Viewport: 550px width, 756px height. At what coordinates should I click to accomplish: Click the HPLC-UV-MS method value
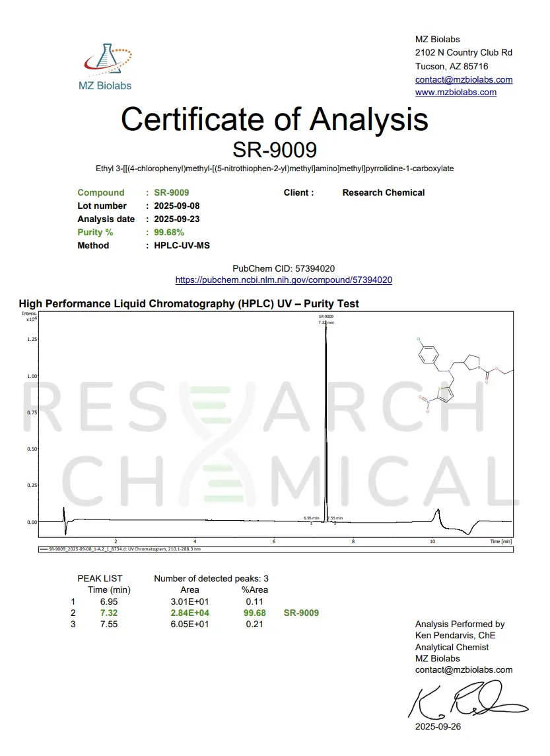coord(182,245)
